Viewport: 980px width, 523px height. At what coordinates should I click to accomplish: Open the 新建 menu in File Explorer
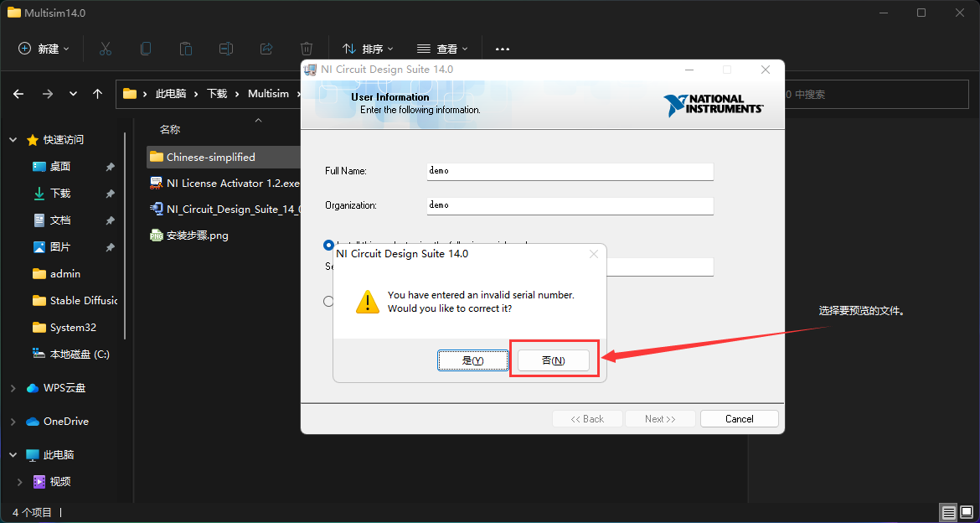tap(44, 48)
